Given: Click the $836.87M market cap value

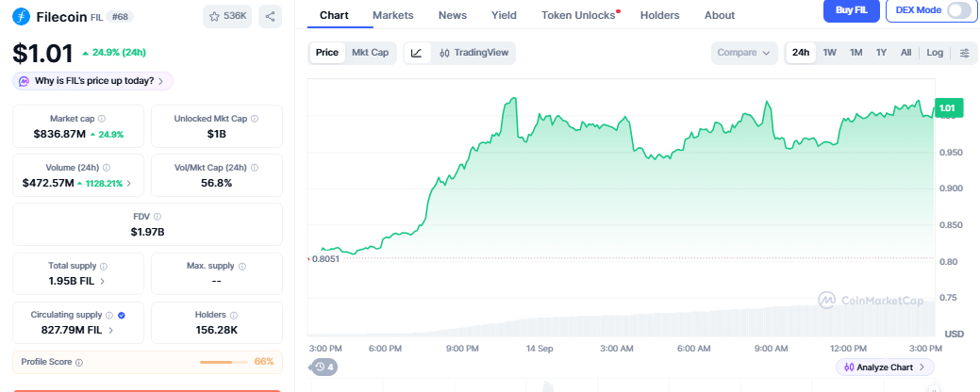Looking at the screenshot, I should pos(59,134).
